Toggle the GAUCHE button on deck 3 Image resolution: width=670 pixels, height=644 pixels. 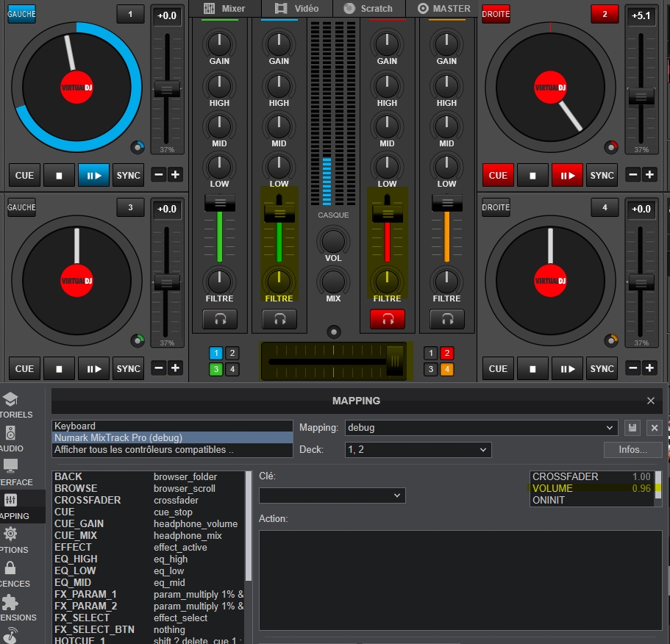click(x=21, y=207)
